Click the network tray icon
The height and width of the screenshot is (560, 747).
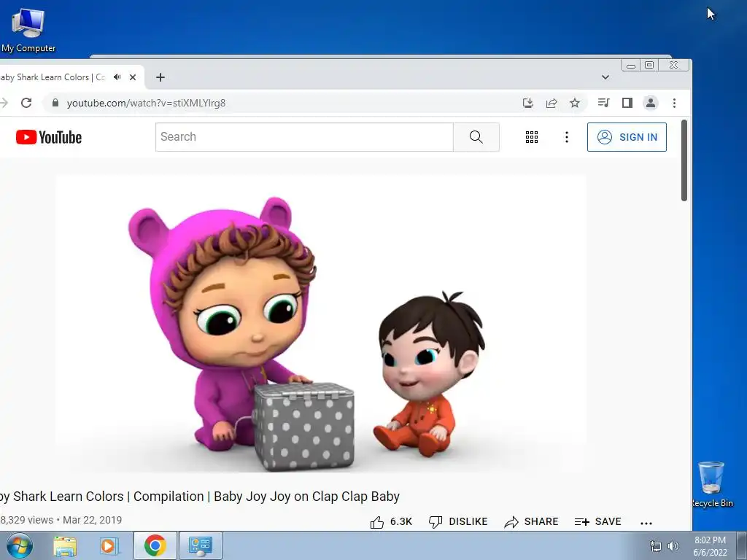pyautogui.click(x=656, y=546)
